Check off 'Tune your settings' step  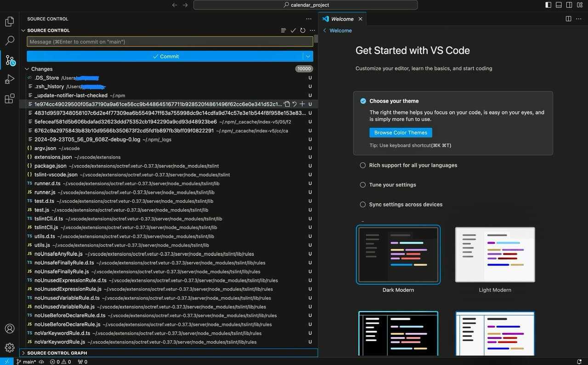tap(362, 184)
